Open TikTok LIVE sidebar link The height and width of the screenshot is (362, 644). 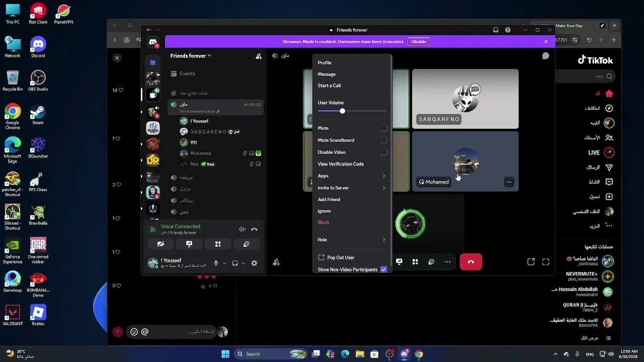pyautogui.click(x=601, y=152)
